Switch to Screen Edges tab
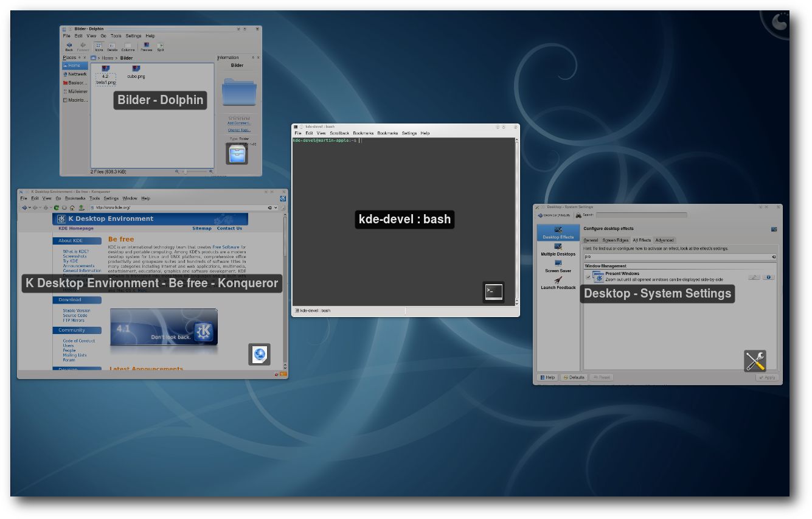 (616, 240)
